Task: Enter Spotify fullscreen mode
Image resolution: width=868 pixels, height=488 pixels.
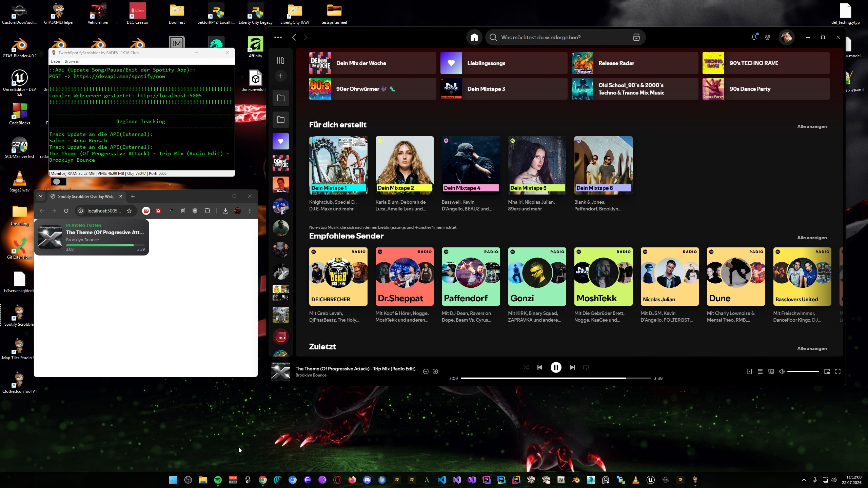Action: pos(838,372)
